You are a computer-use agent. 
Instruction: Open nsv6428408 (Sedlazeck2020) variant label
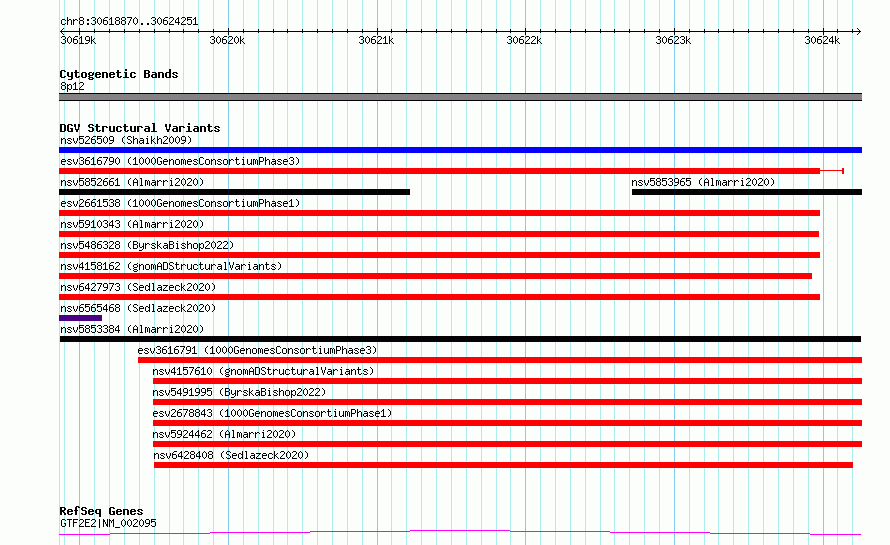tap(231, 455)
